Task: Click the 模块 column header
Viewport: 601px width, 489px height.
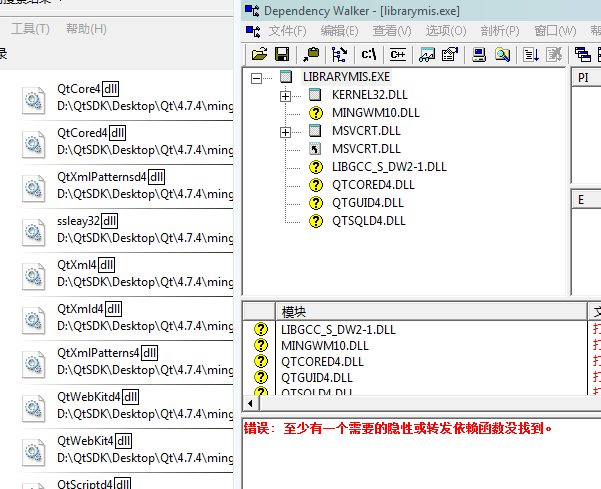Action: (431, 312)
